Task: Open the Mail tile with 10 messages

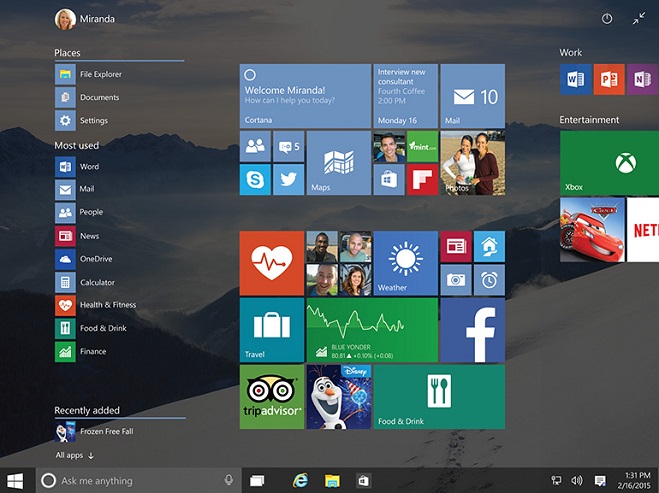Action: (473, 96)
